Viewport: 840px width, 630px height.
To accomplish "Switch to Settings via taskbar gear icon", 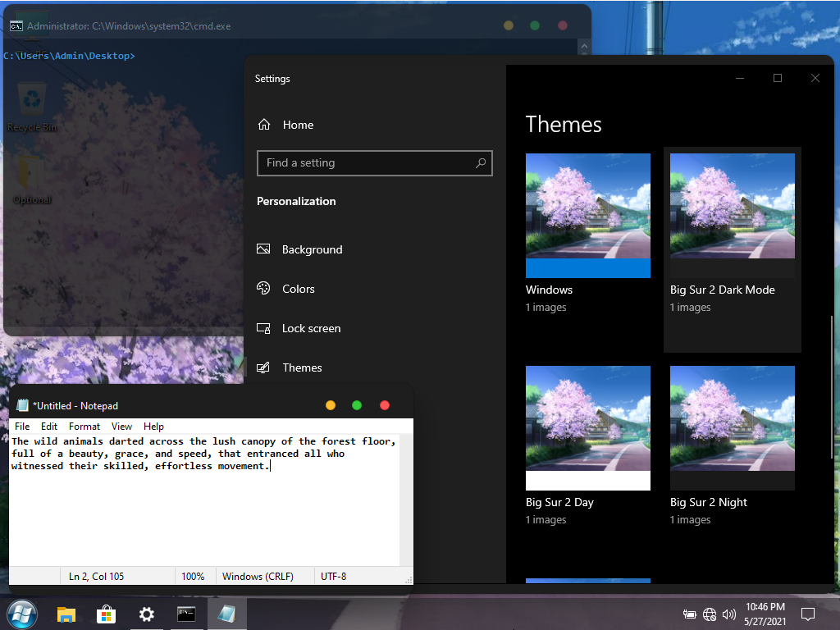I will (146, 614).
